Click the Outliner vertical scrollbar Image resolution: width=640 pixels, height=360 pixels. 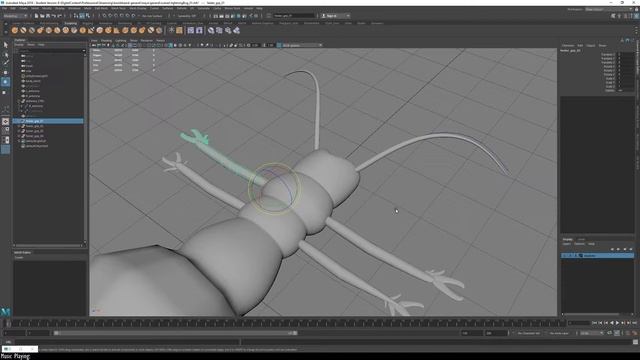click(85, 147)
